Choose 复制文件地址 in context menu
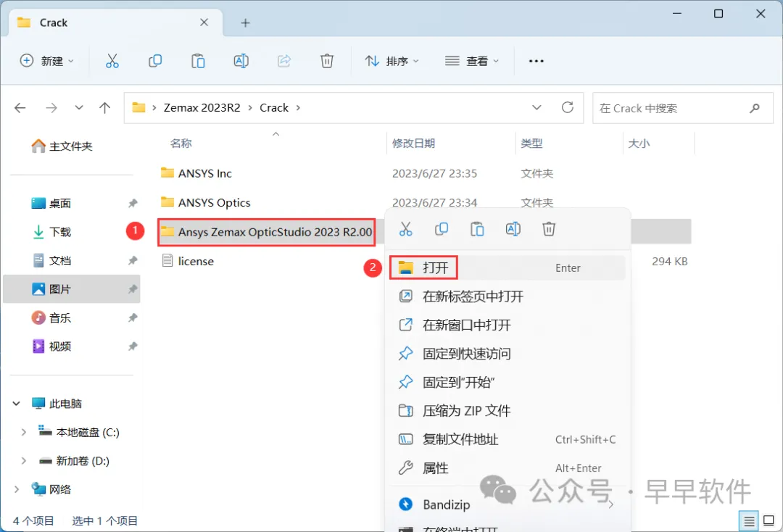Image resolution: width=783 pixels, height=532 pixels. (507, 440)
